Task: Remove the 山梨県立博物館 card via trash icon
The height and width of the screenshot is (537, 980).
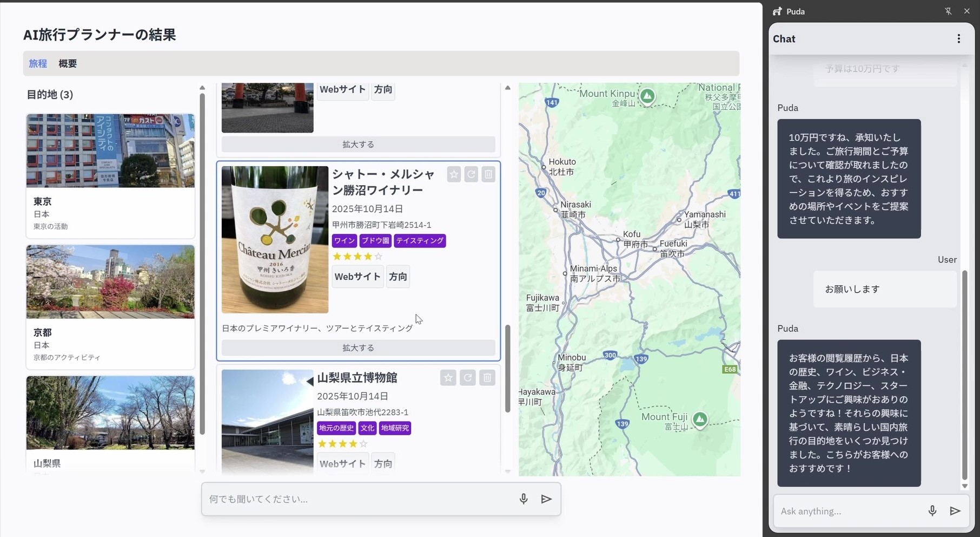Action: click(487, 378)
